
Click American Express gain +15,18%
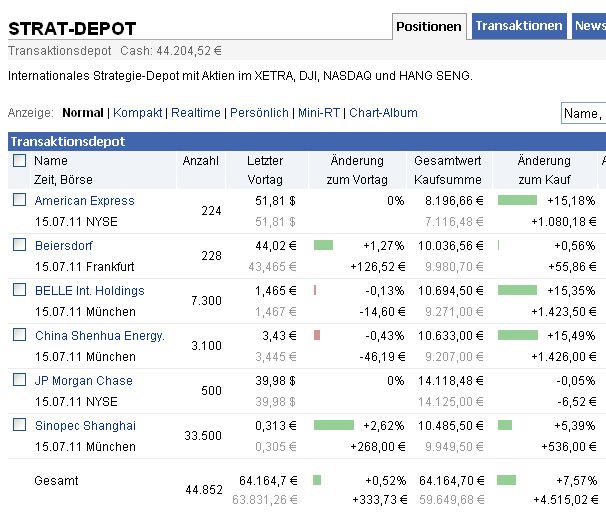click(571, 201)
